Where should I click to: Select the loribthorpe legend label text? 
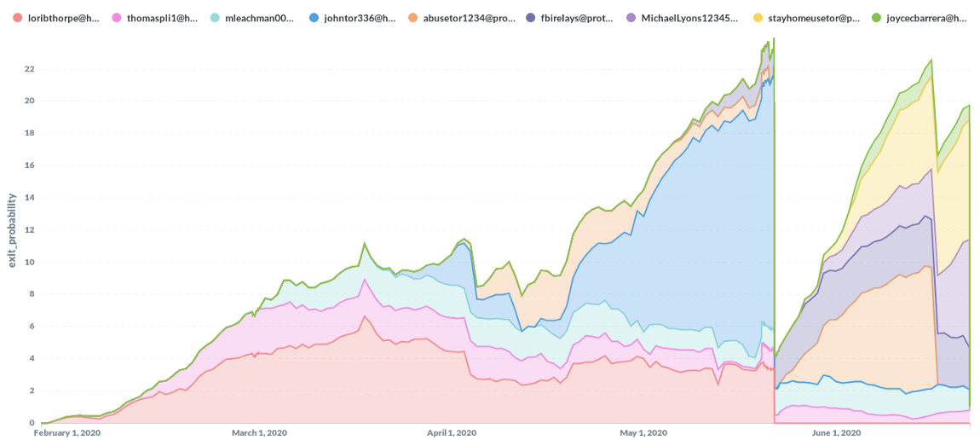64,17
